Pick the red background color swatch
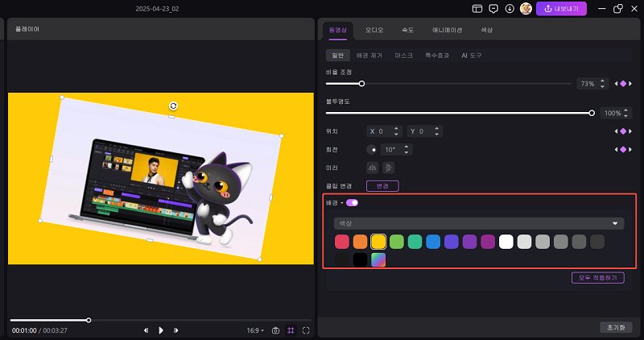Viewport: 644px width, 340px height. 341,242
